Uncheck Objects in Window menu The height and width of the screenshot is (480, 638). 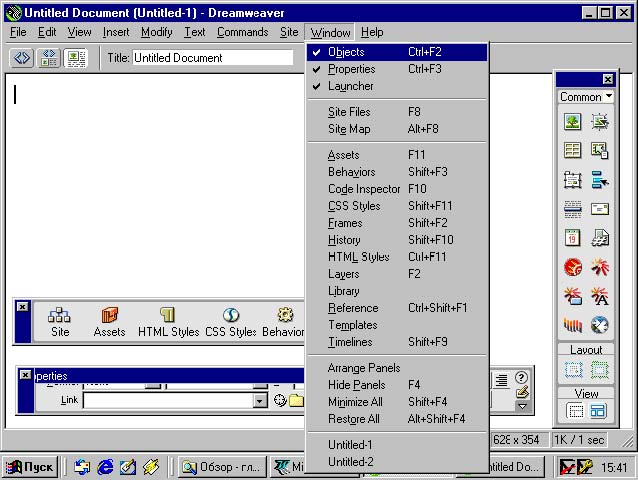pos(397,52)
